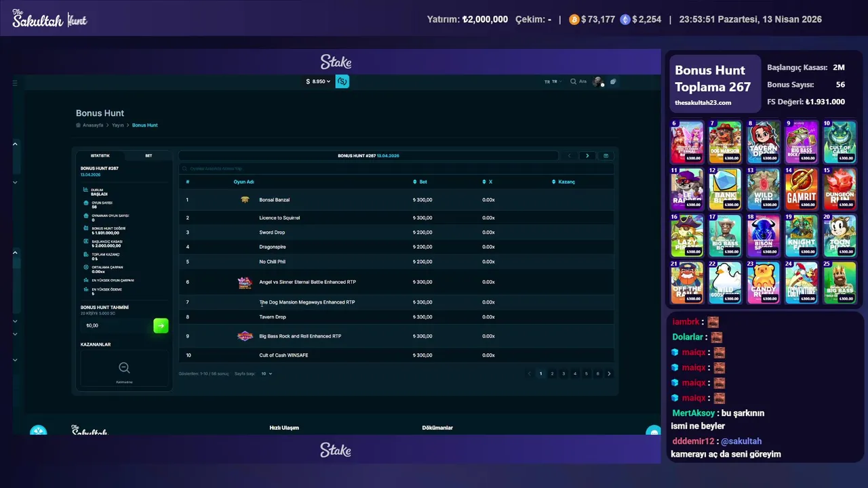
Task: Open the user avatar profile icon
Action: click(597, 81)
